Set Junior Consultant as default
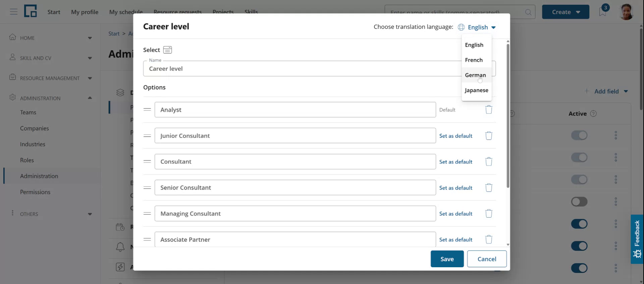This screenshot has height=284, width=644. (x=456, y=136)
